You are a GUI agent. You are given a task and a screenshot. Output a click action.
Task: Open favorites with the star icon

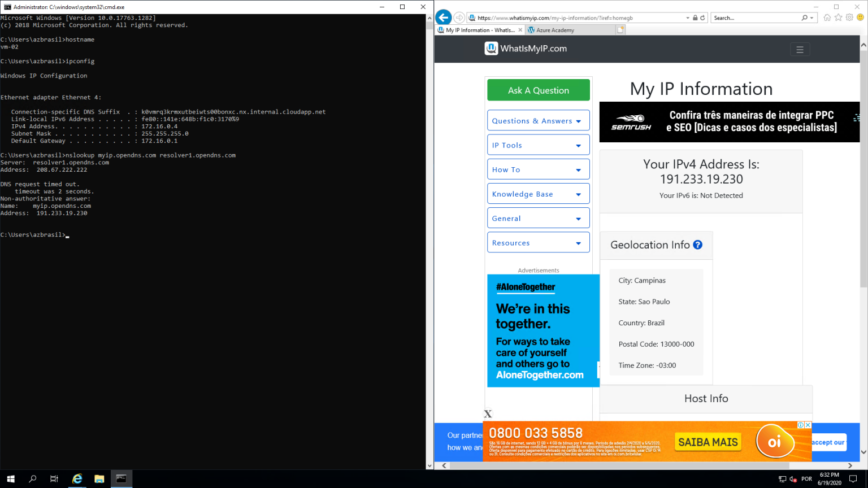pos(837,18)
